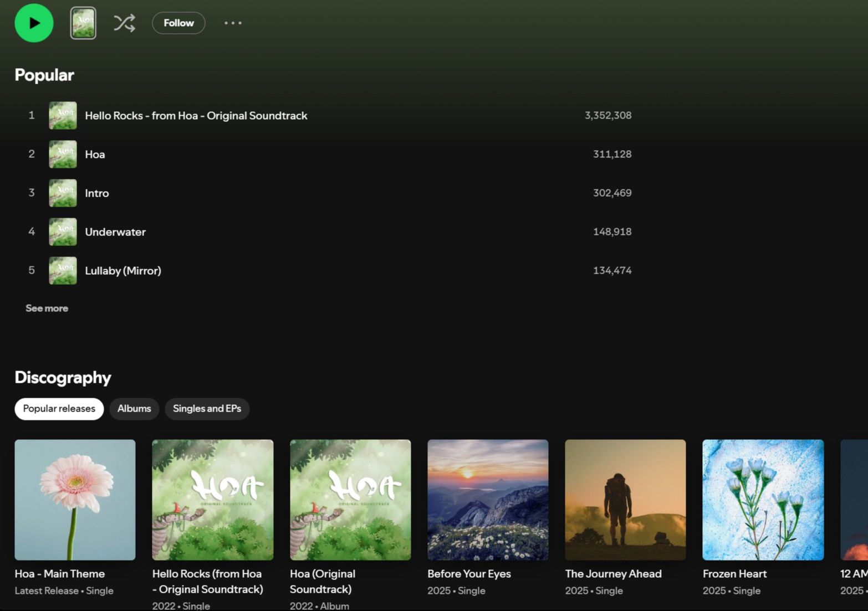This screenshot has height=611, width=868.
Task: Open the three-dot more options menu
Action: [233, 23]
